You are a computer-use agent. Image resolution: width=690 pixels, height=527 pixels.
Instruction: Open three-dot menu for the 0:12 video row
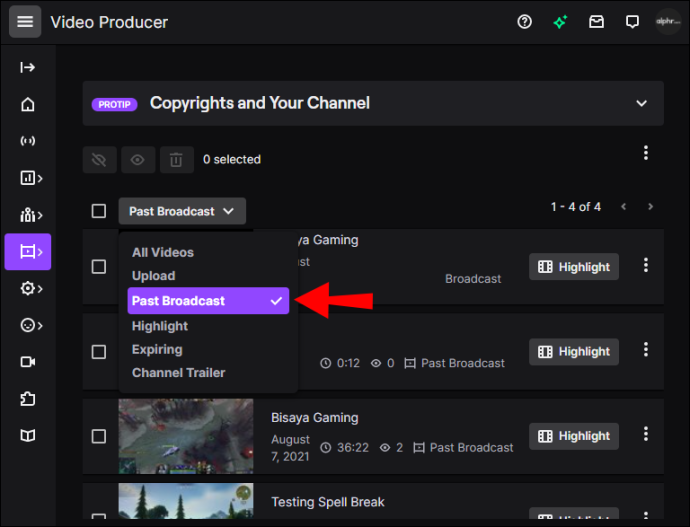tap(646, 350)
